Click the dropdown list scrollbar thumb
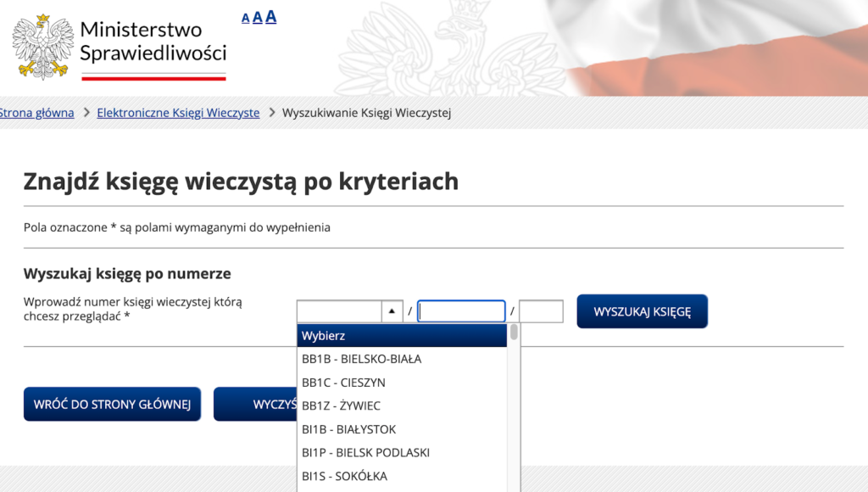 (514, 333)
